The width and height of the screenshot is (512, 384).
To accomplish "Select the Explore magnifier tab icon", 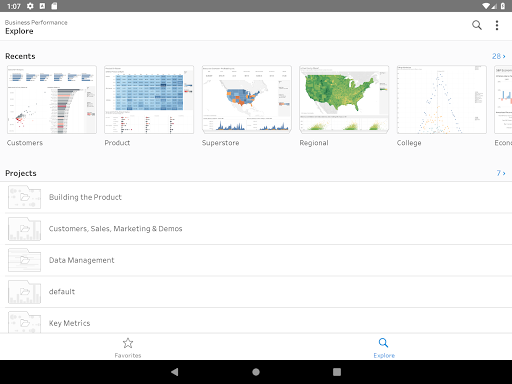I will pos(384,343).
